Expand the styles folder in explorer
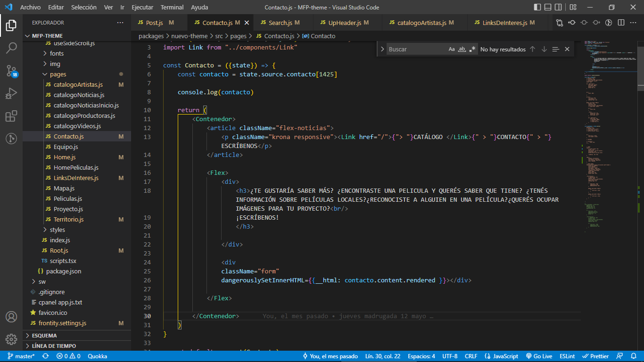This screenshot has height=362, width=644. click(57, 230)
